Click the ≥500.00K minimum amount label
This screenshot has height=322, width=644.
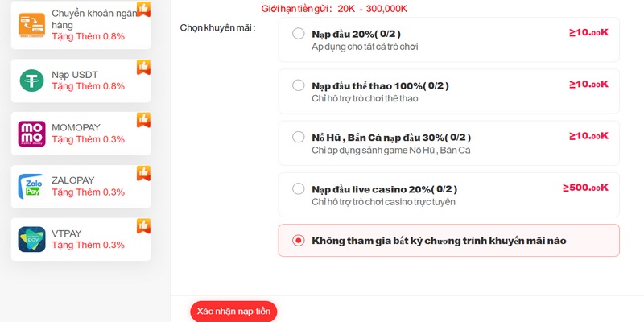[585, 188]
